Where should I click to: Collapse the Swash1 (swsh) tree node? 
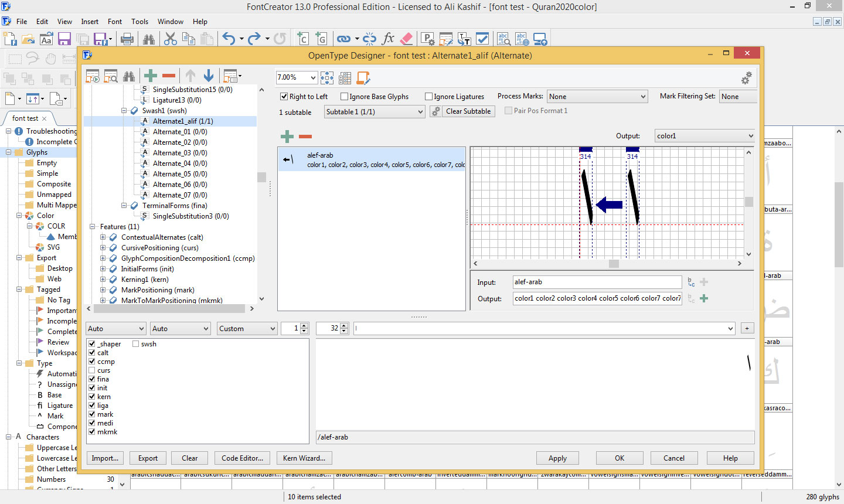tap(124, 111)
